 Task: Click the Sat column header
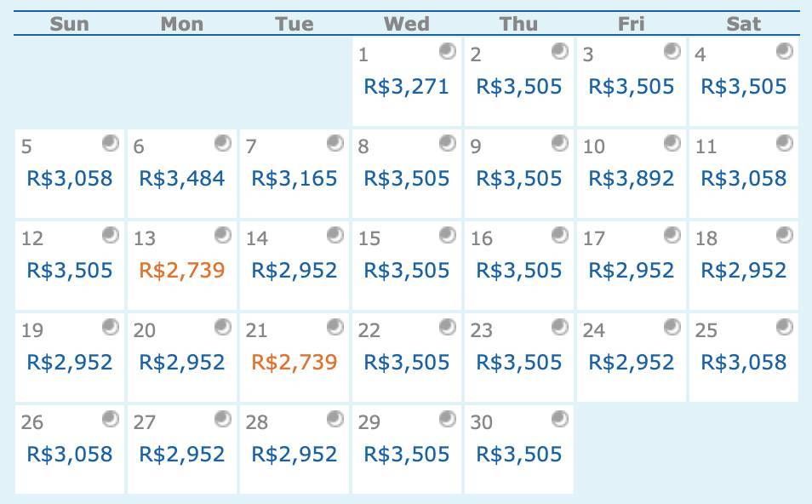tap(744, 24)
